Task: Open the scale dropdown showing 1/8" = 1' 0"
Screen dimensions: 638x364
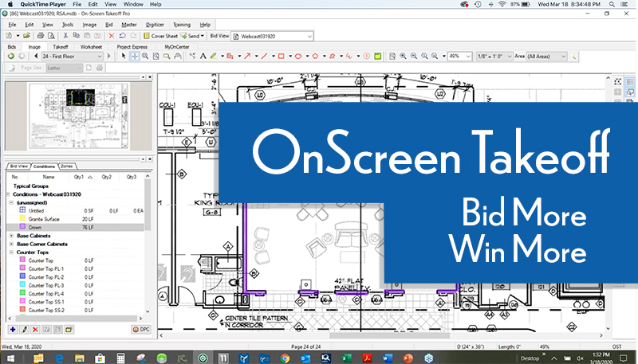Action: coord(494,56)
